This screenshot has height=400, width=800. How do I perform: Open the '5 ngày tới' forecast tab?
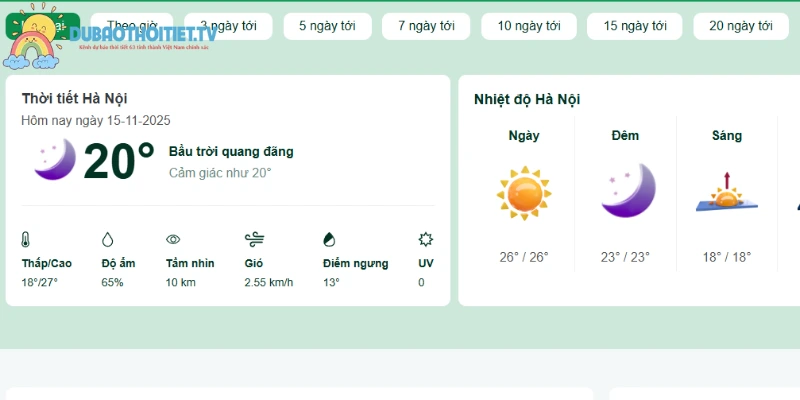(x=328, y=26)
